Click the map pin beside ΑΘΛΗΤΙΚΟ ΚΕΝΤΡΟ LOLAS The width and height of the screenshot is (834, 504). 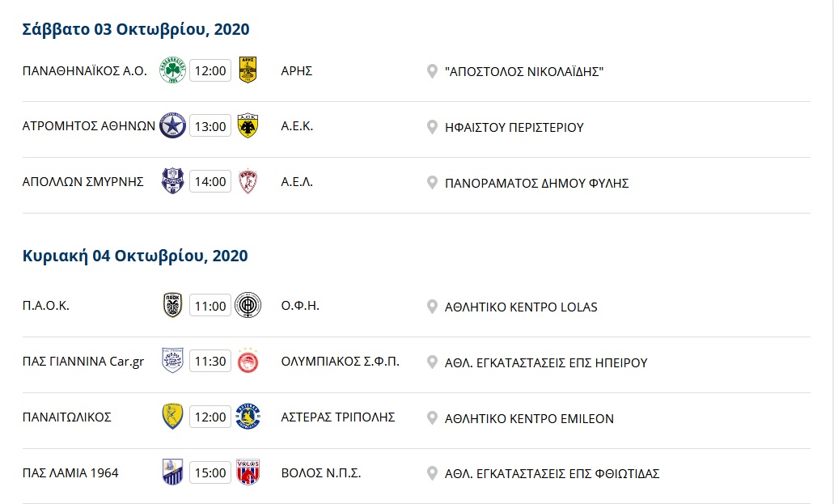tap(433, 307)
